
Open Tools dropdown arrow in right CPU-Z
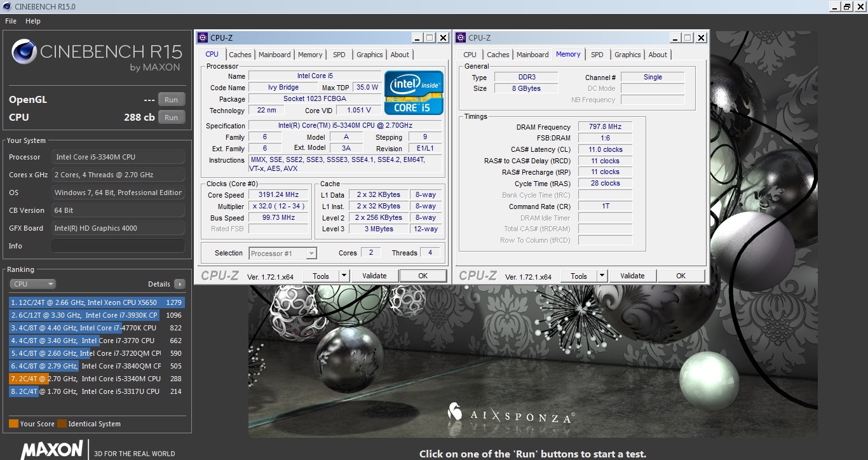[x=602, y=276]
